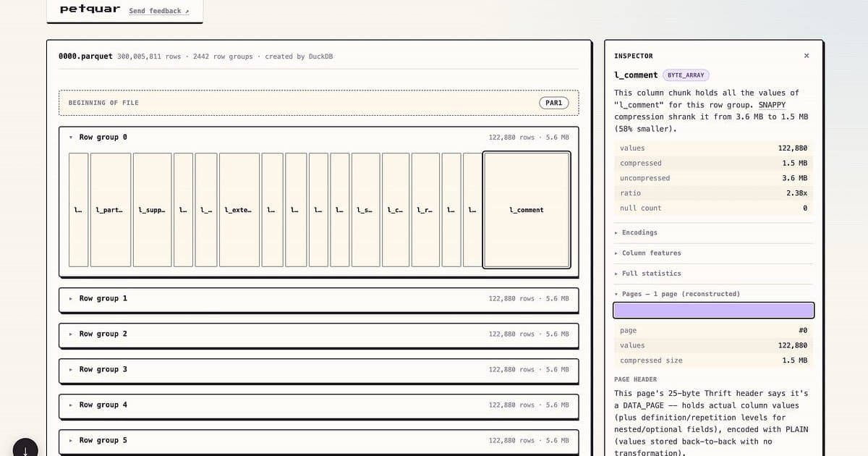Click the 'null count' row
This screenshot has width=868, height=456.
tap(713, 208)
